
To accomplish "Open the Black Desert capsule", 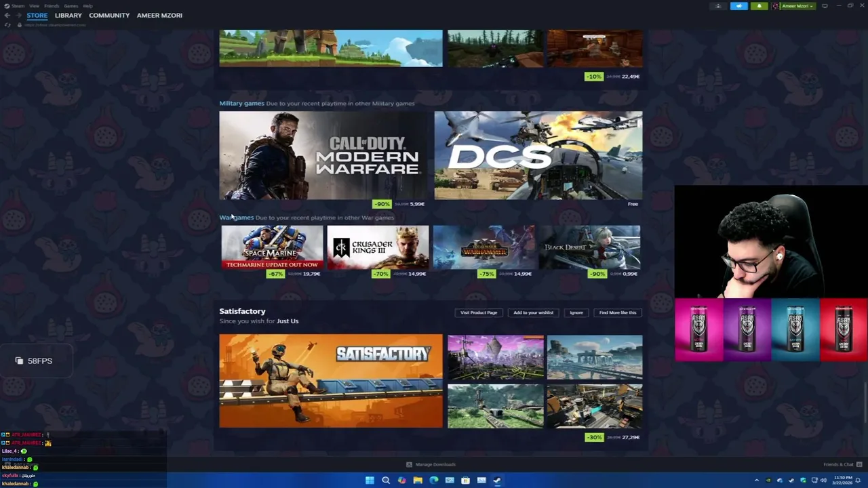I will (x=589, y=247).
